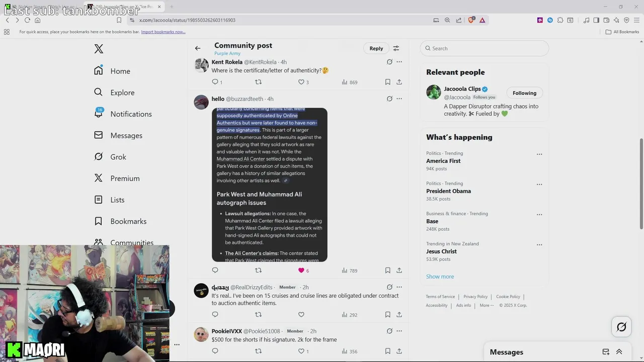Viewport: 644px width, 362px height.
Task: Open Grok explain on Kent Rokela's post
Action: pos(389,62)
